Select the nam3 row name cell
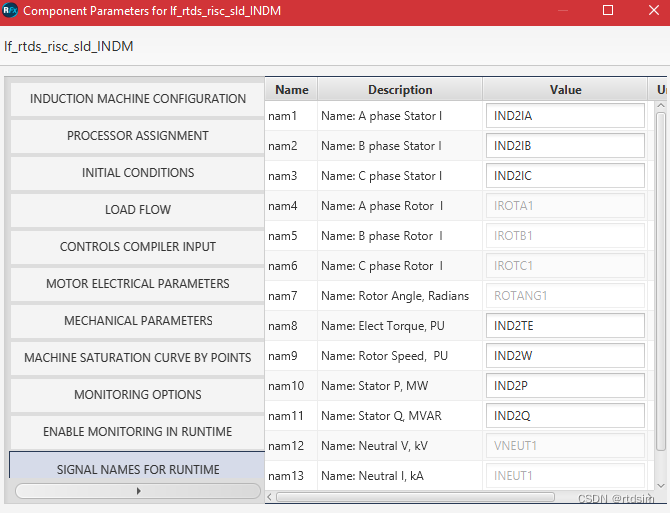The height and width of the screenshot is (513, 670). (291, 176)
